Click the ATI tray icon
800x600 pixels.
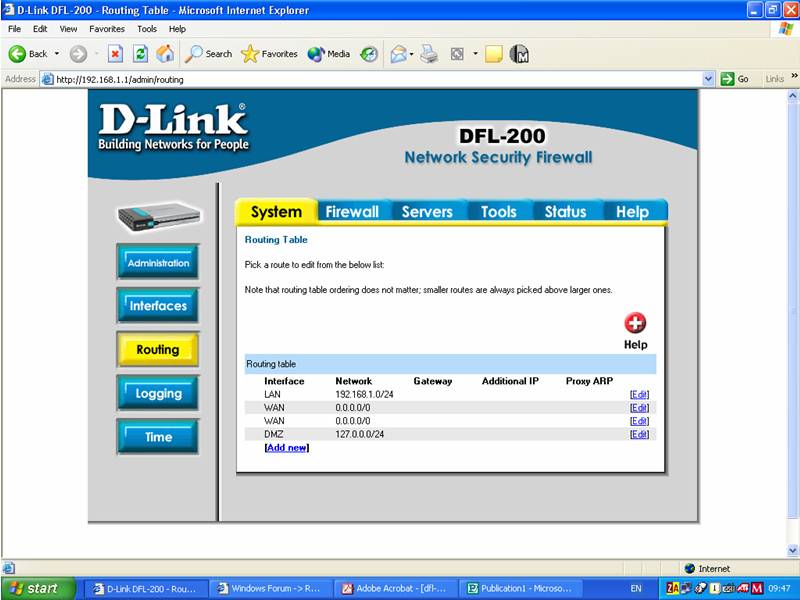pos(742,588)
